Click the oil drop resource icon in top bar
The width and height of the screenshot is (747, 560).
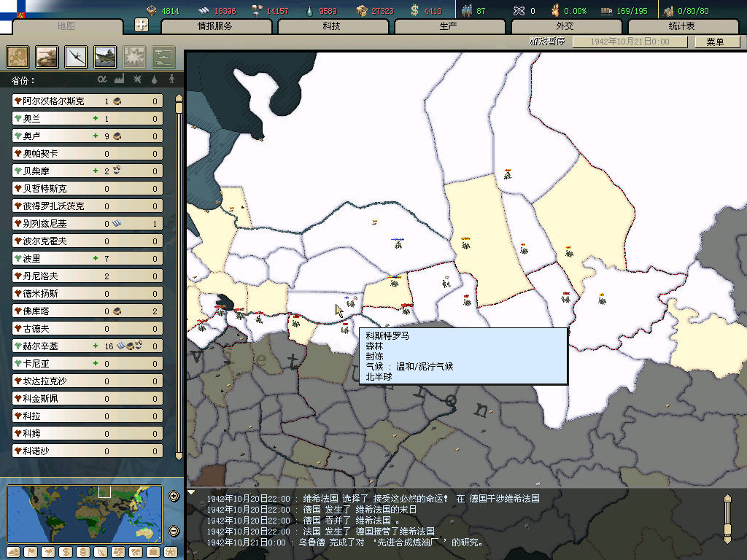point(309,10)
